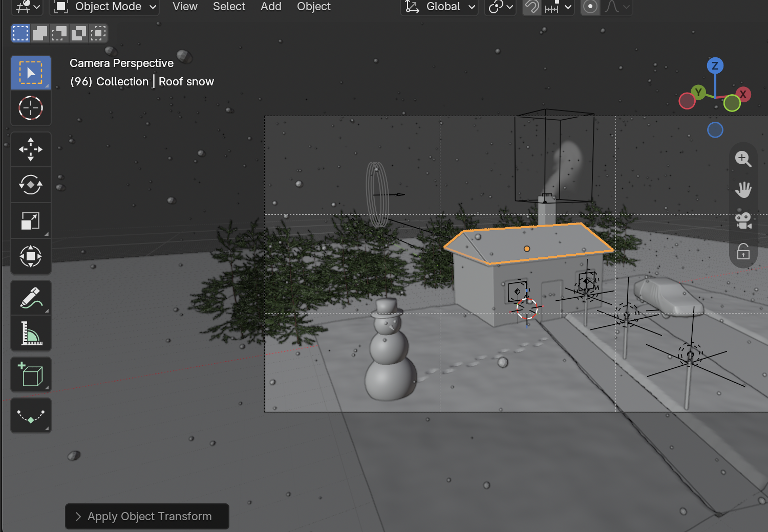
Task: Toggle lock camera to view padlock
Action: 743,251
